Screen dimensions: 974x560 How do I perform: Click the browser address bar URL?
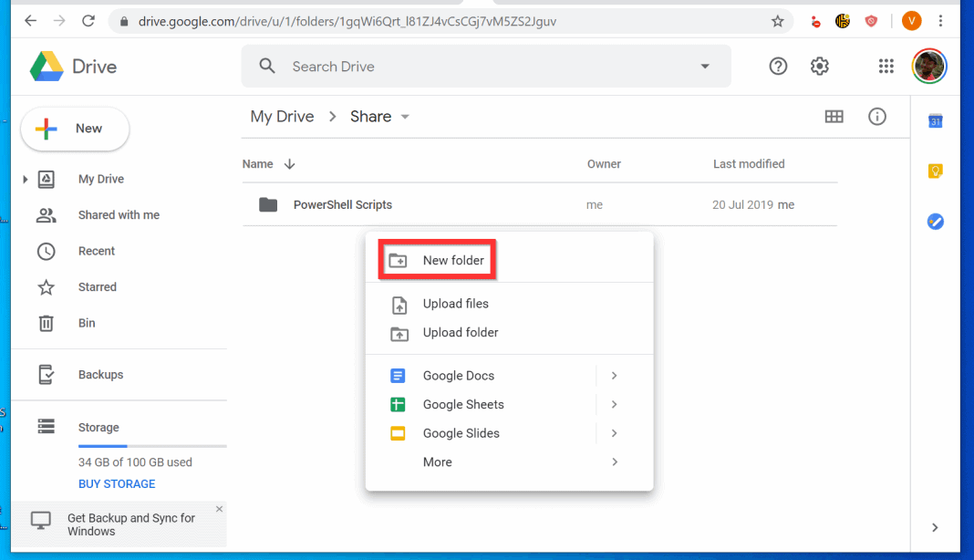[x=347, y=21]
